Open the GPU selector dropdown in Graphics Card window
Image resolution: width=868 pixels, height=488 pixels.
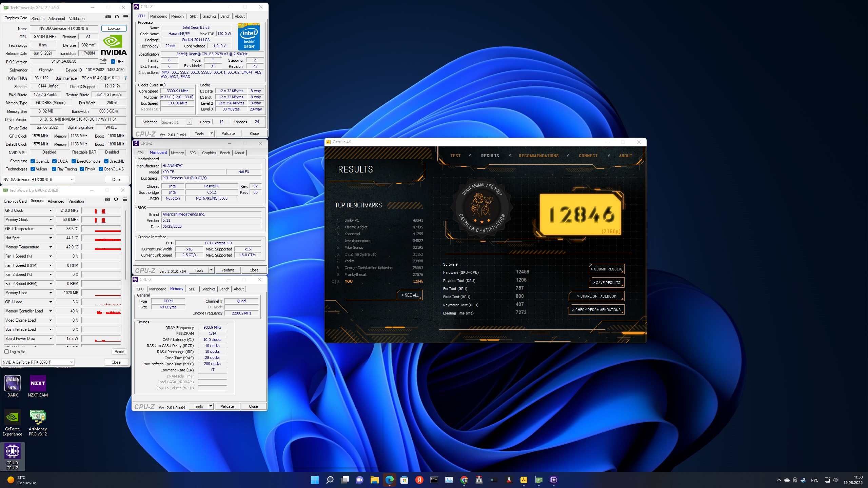click(39, 180)
